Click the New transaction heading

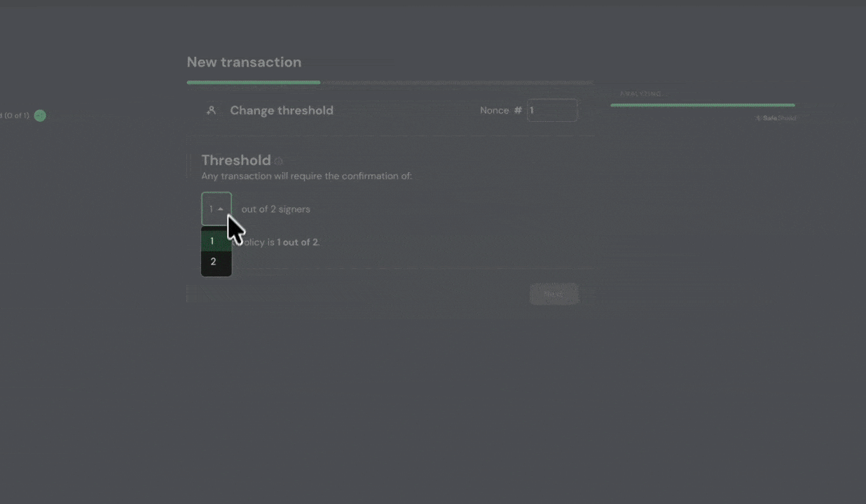point(244,62)
